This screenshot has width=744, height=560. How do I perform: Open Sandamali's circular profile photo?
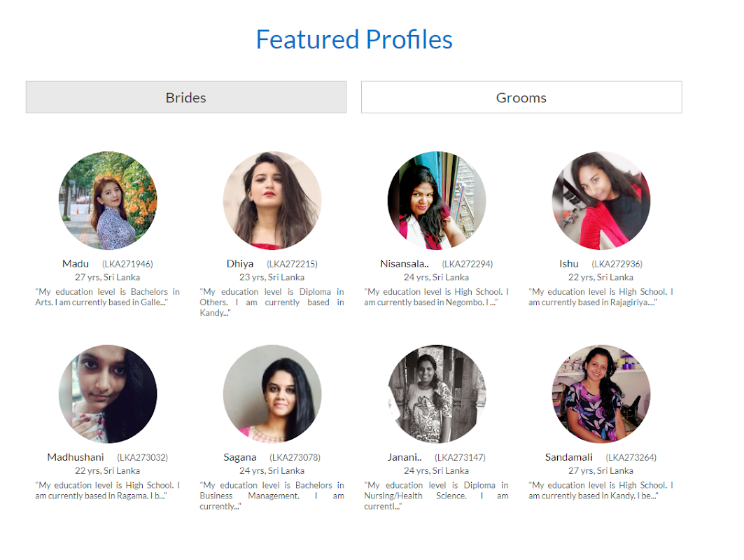(x=601, y=394)
